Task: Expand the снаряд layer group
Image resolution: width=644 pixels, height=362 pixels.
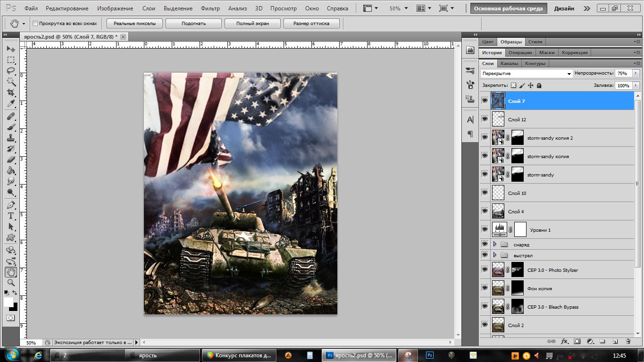Action: (494, 244)
